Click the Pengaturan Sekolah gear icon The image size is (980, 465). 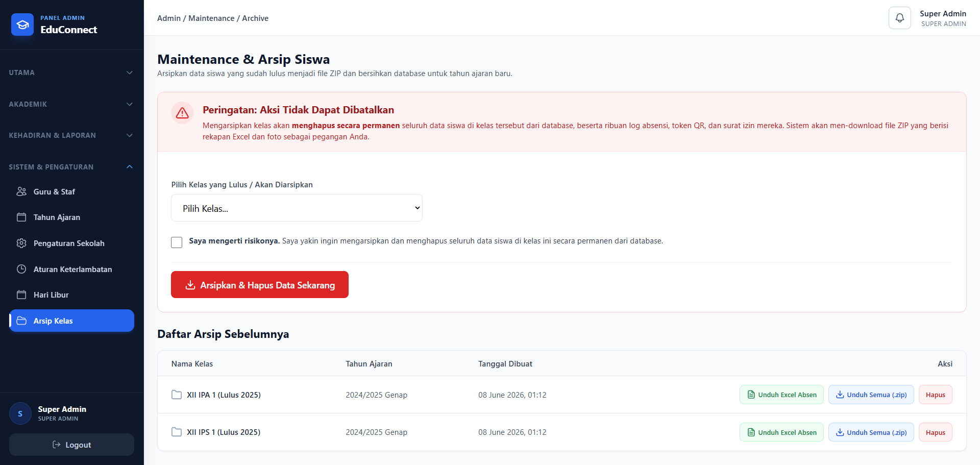(21, 243)
